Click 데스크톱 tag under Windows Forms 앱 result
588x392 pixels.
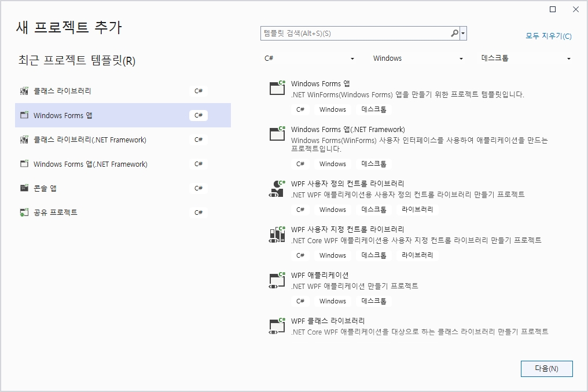[374, 109]
